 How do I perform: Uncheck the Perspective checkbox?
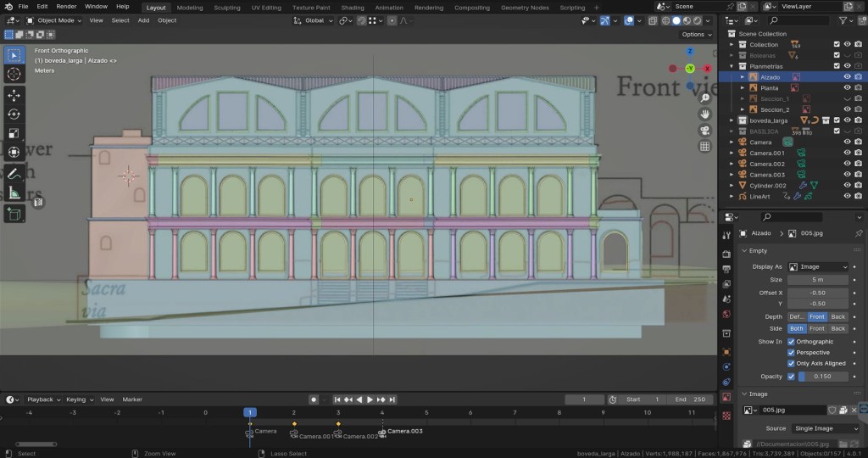click(792, 353)
